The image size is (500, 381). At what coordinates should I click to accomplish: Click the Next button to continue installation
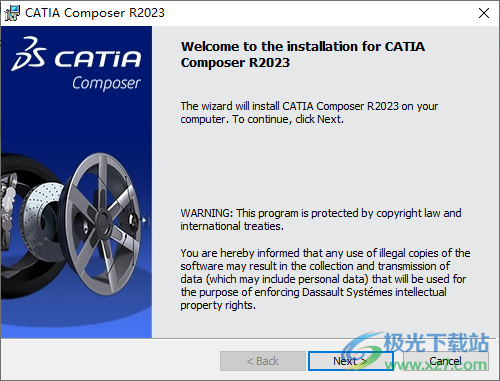[x=350, y=361]
